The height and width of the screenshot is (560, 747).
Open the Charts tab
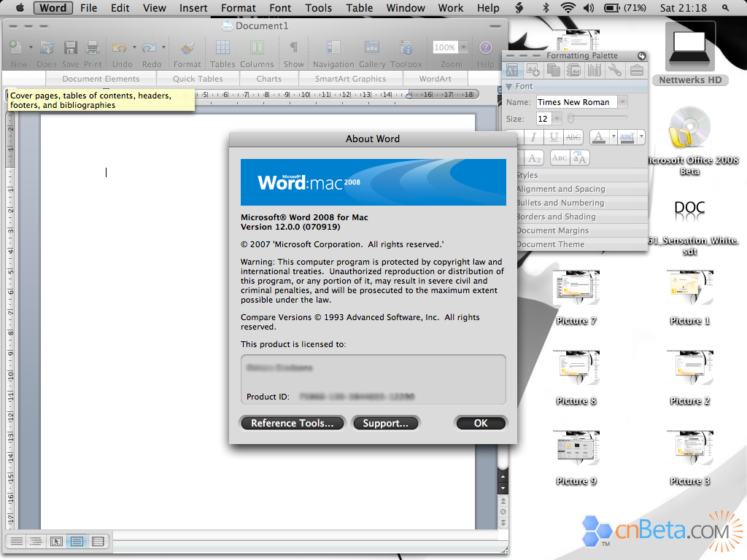(x=268, y=79)
